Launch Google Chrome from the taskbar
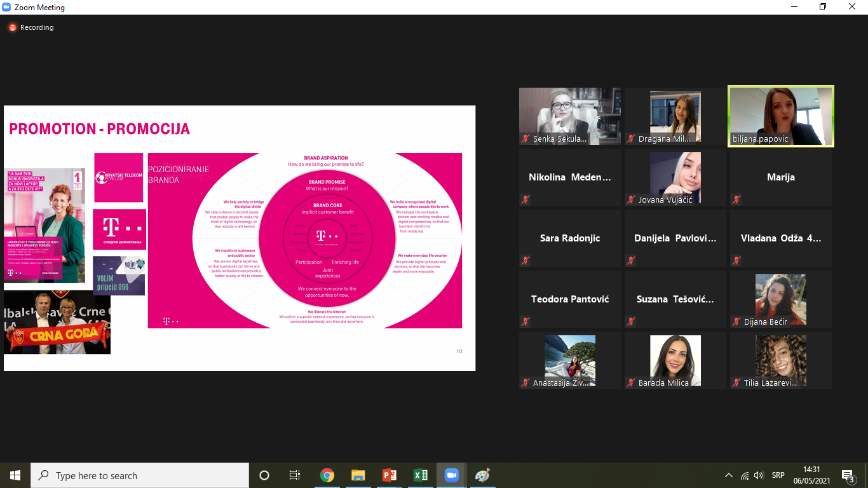The height and width of the screenshot is (488, 868). [327, 475]
